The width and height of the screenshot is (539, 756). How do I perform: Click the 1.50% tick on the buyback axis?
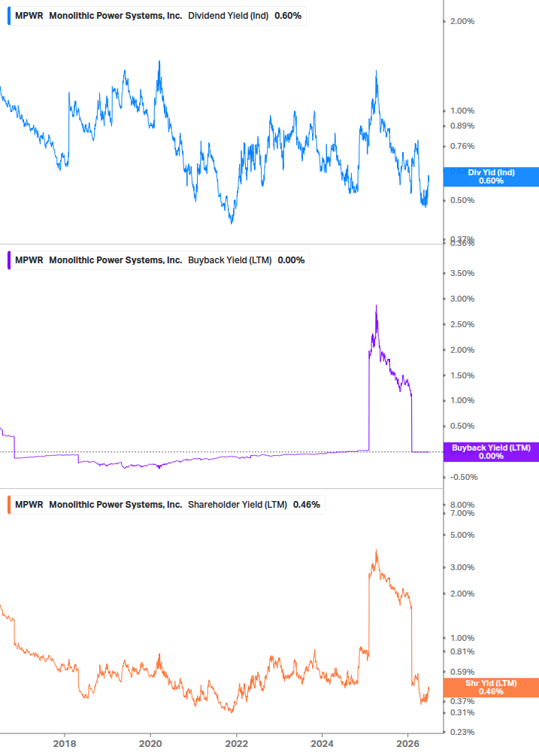pyautogui.click(x=462, y=375)
